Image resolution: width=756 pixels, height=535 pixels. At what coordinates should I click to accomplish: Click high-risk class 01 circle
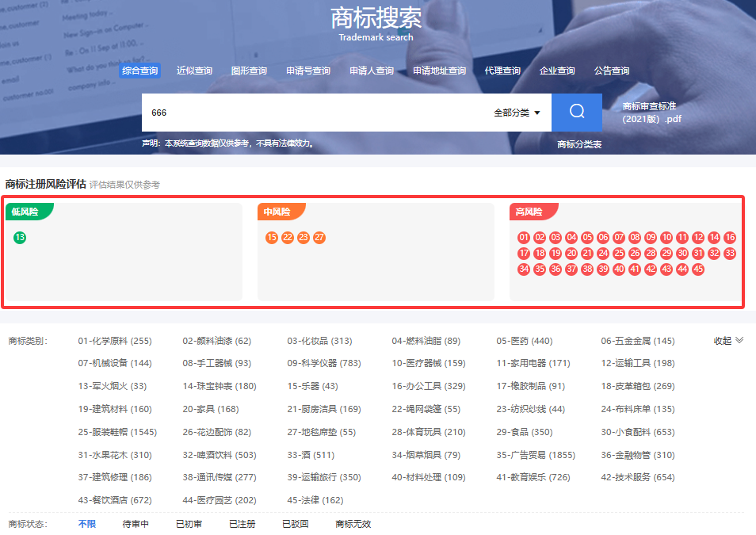click(524, 238)
